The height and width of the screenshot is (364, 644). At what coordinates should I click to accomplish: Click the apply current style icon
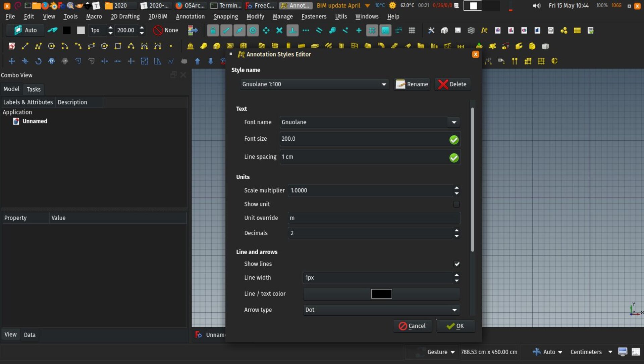pos(52,30)
